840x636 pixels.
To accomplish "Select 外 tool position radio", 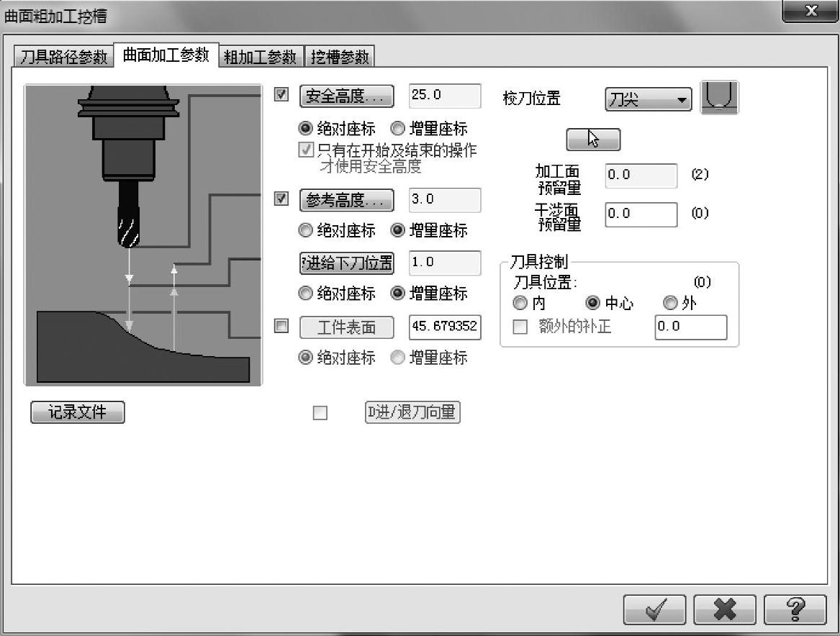I will [x=670, y=303].
